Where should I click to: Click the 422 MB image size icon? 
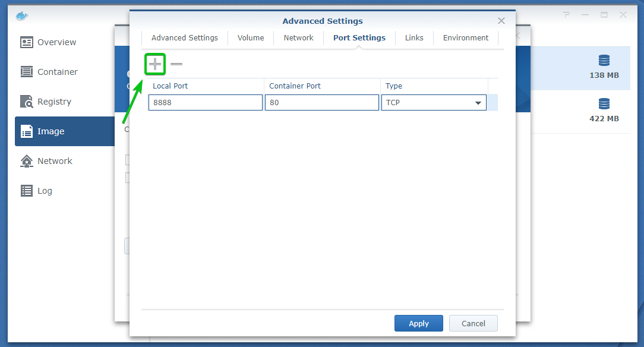(604, 105)
